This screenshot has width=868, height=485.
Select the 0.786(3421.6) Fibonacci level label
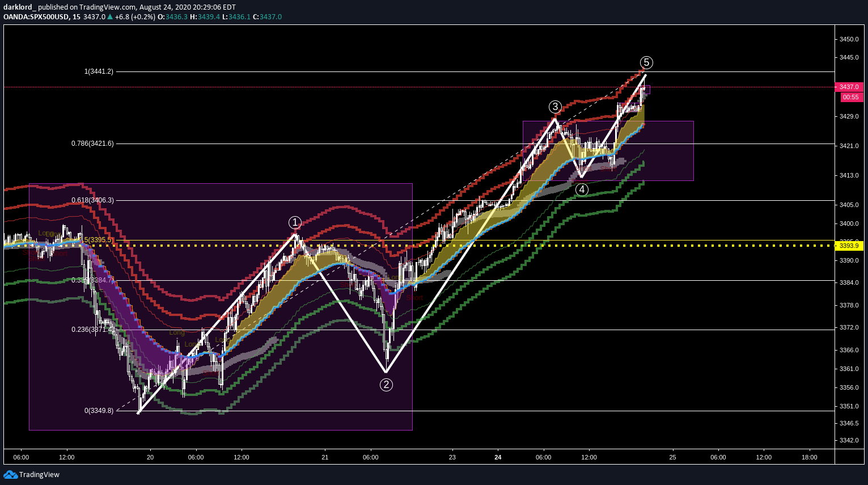(x=92, y=144)
